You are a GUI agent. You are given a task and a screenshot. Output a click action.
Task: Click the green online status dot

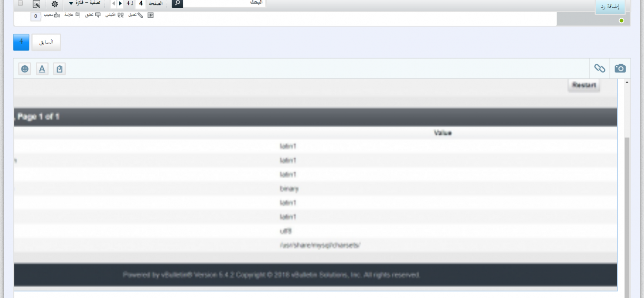[622, 21]
